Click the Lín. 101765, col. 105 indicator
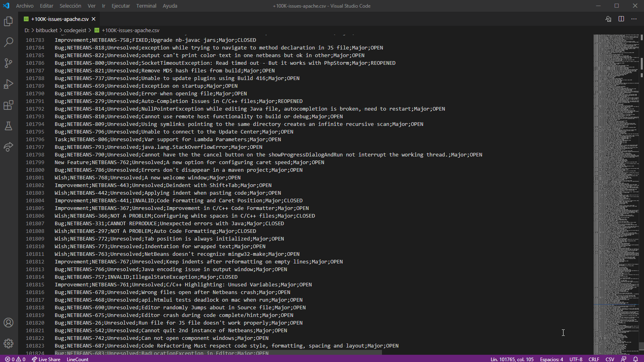 tap(512, 359)
